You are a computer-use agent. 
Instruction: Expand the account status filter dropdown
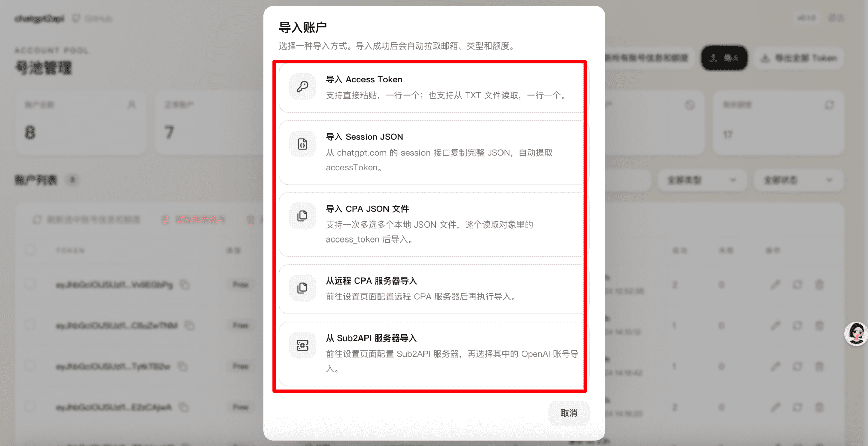click(x=798, y=180)
